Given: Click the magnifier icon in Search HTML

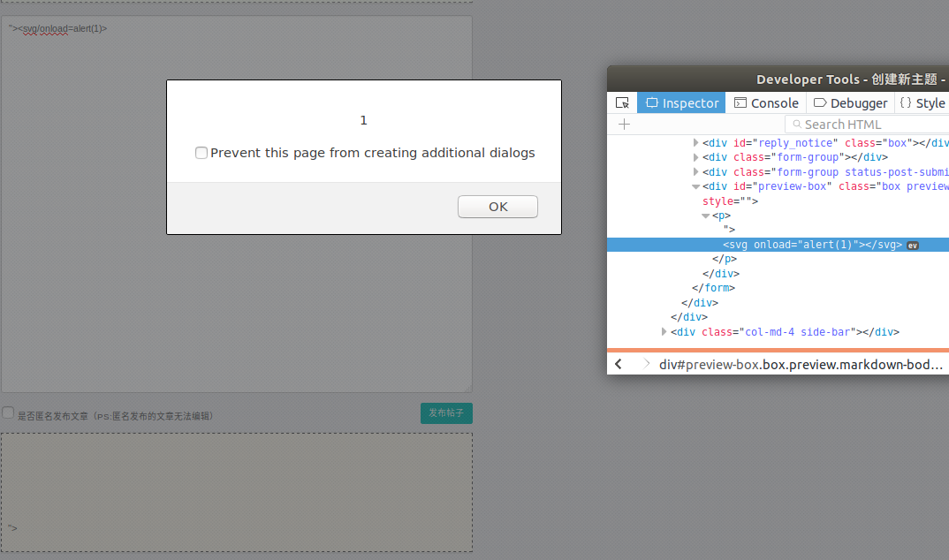Looking at the screenshot, I should coord(795,125).
